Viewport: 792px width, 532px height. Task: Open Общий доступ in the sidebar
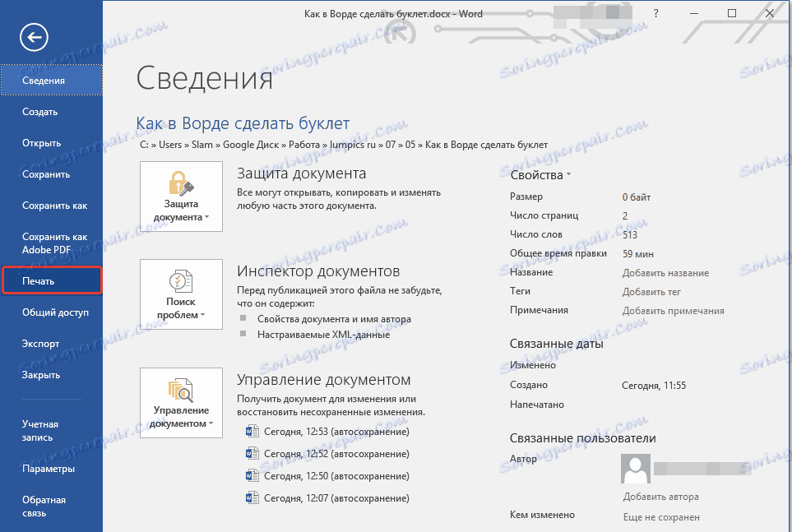[x=52, y=312]
